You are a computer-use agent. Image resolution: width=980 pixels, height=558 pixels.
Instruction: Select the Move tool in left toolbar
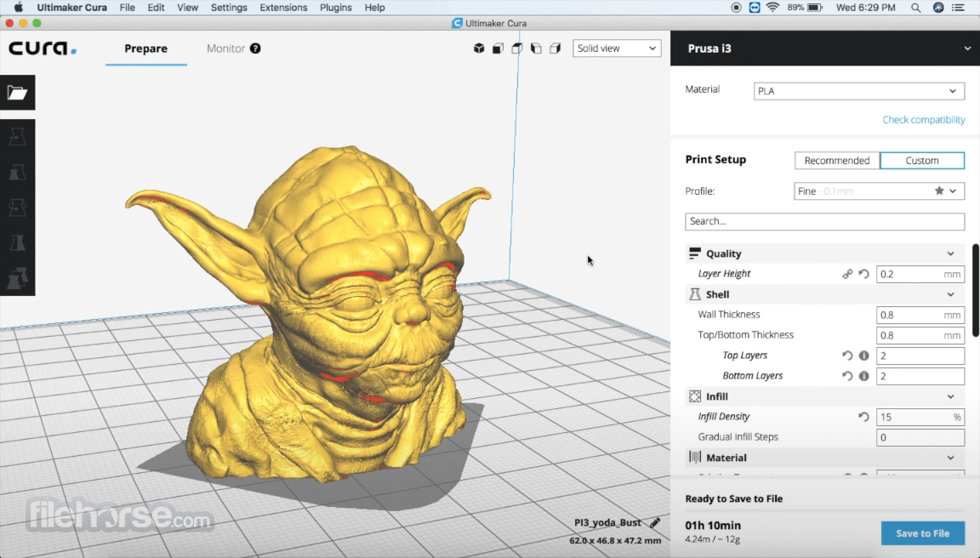[x=18, y=137]
